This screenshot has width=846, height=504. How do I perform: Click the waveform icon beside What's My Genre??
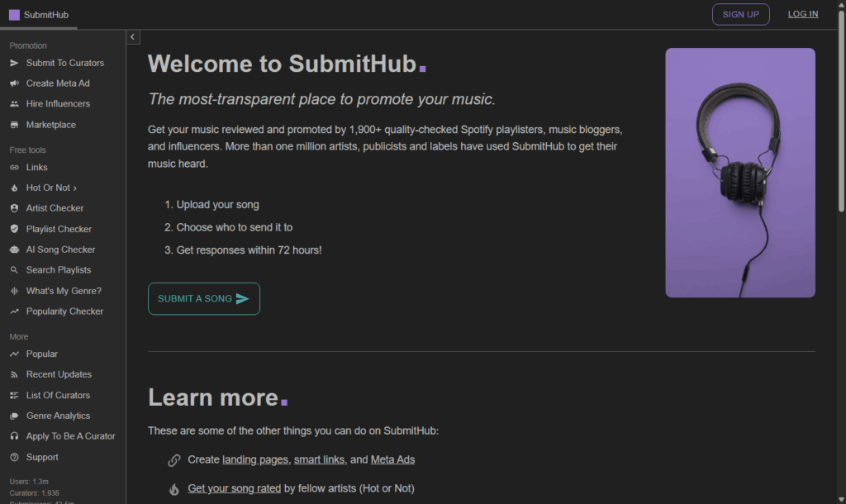click(14, 291)
